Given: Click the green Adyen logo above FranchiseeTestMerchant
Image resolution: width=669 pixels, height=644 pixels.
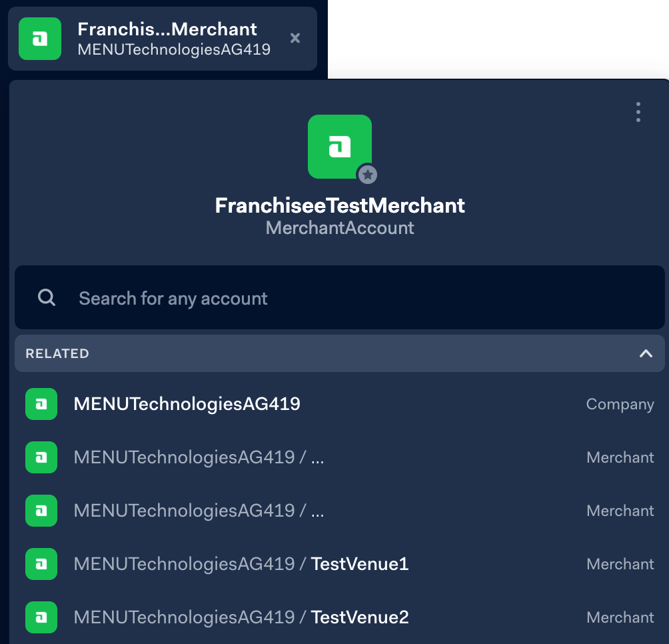Looking at the screenshot, I should point(339,145).
